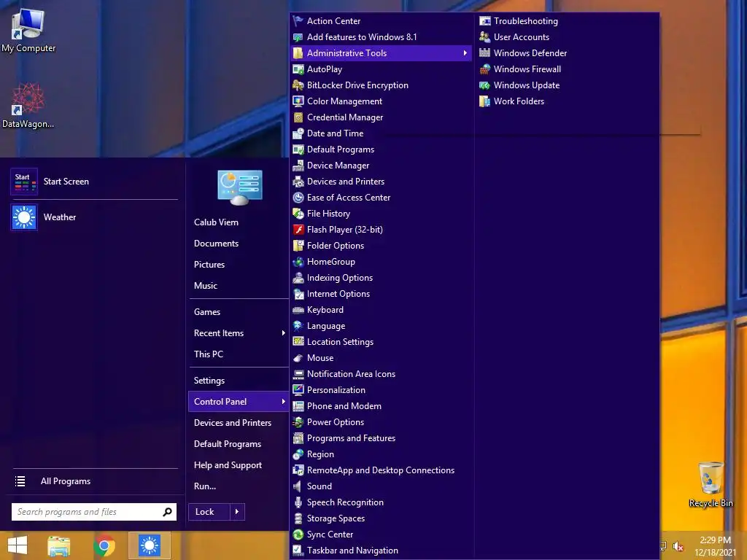Open the Recycle Bin desktop icon

click(711, 484)
